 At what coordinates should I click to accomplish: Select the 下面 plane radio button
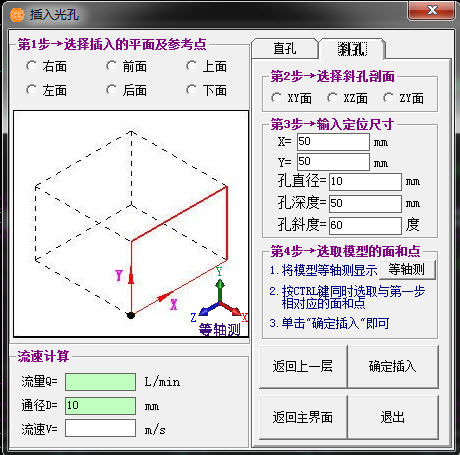[x=206, y=90]
